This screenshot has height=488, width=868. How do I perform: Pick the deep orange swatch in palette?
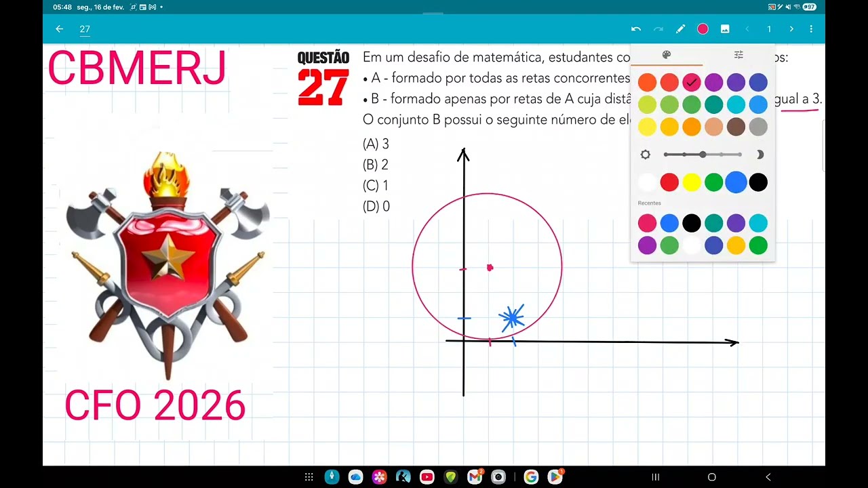pos(647,83)
